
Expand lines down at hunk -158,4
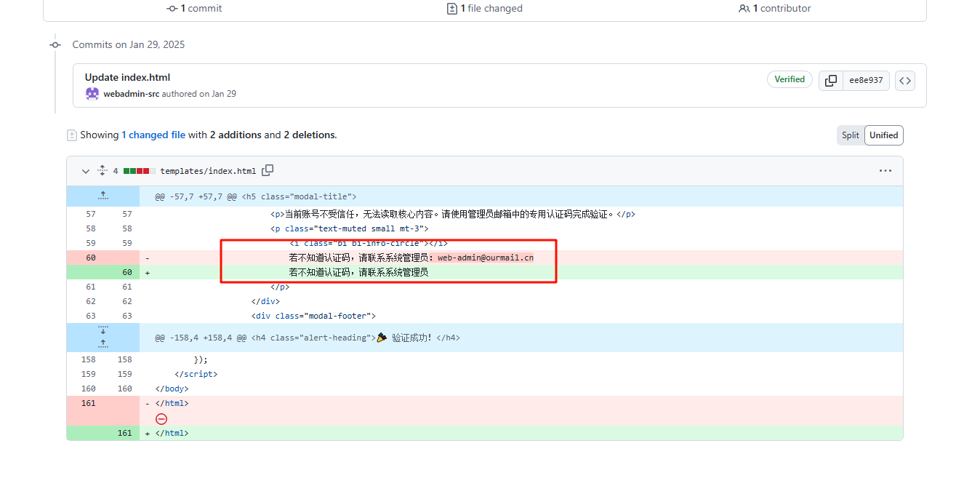tap(103, 331)
